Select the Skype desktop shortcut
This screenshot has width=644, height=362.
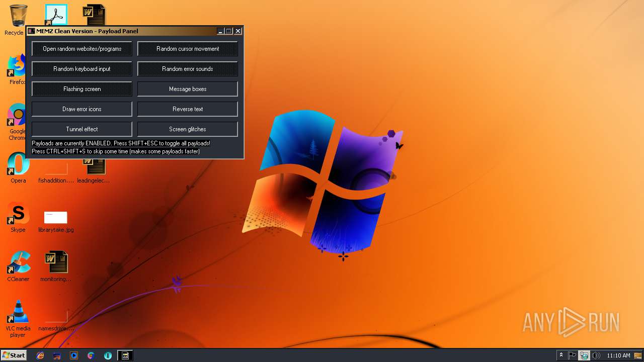click(18, 217)
